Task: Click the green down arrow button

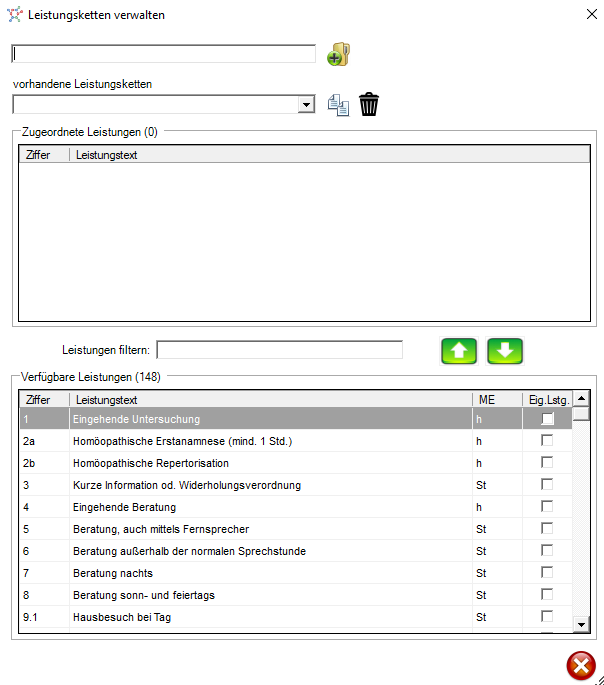Action: [x=505, y=351]
